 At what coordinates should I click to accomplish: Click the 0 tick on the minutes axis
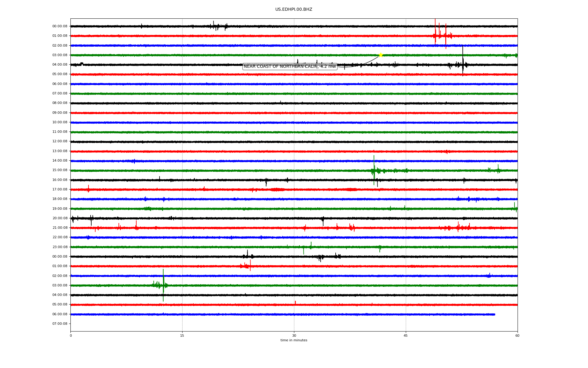pyautogui.click(x=71, y=335)
